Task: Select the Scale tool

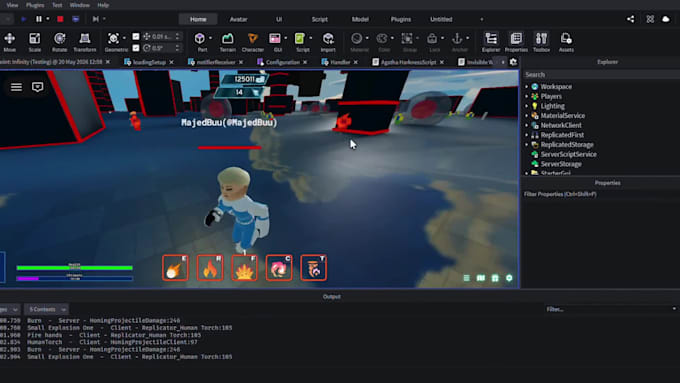Action: point(35,42)
